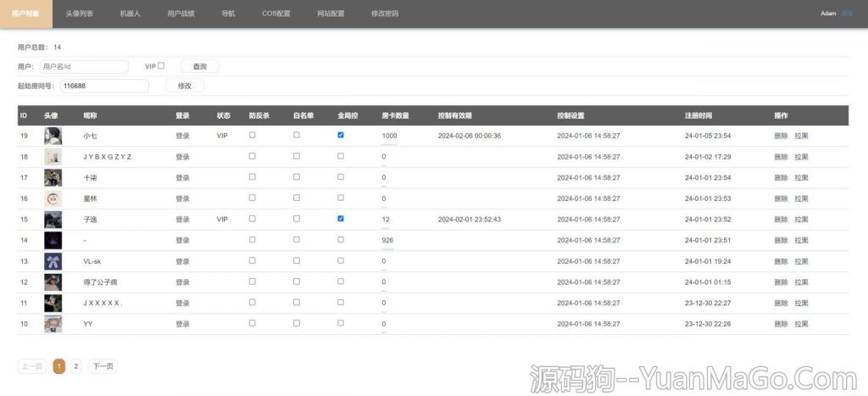Enable 白名单 for user 十柒
This screenshot has height=396, width=868.
[297, 176]
